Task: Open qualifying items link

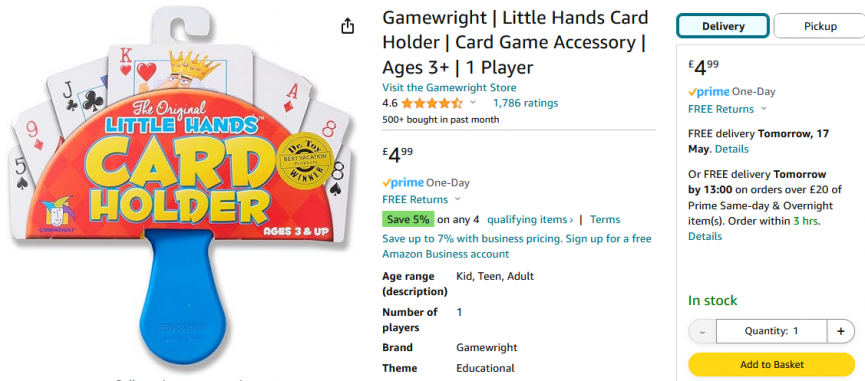Action: click(530, 219)
